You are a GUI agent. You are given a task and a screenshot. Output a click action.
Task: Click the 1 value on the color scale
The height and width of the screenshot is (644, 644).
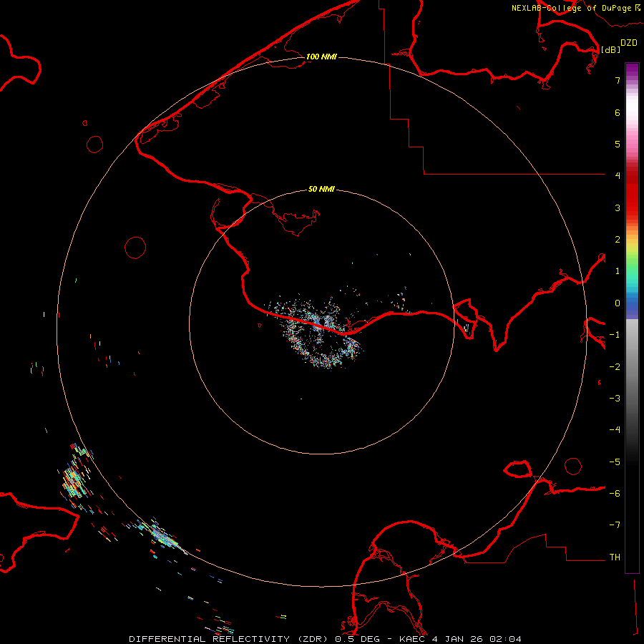click(x=618, y=271)
